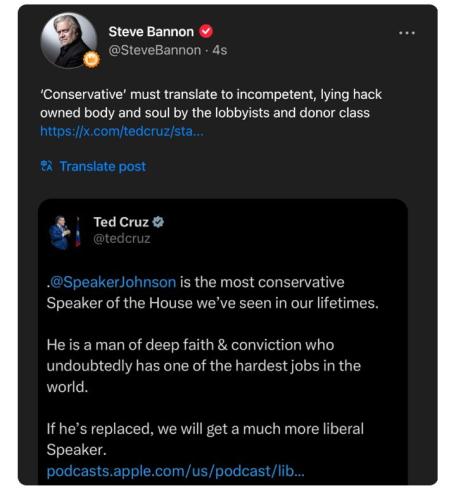The image size is (456, 500).
Task: Click the Ted Cruz display name
Action: click(121, 222)
